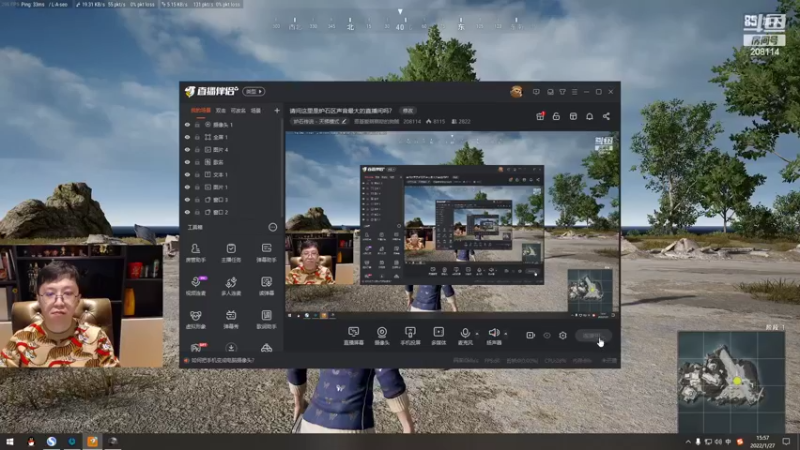Open the message icon in title bar

pos(536,92)
